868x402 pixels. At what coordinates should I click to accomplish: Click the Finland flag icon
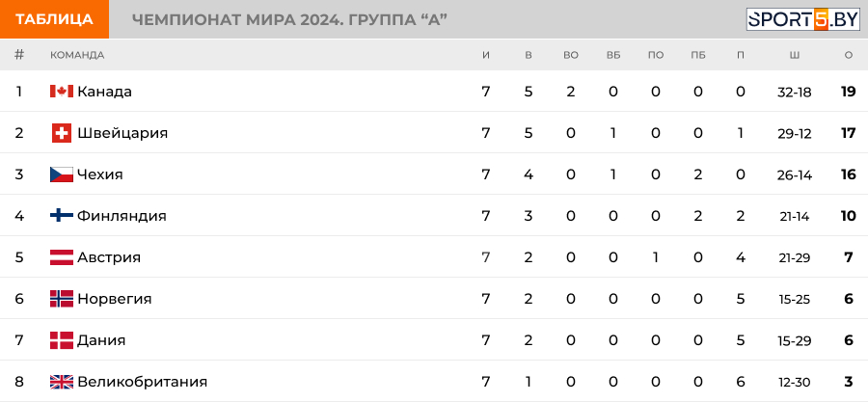click(62, 216)
